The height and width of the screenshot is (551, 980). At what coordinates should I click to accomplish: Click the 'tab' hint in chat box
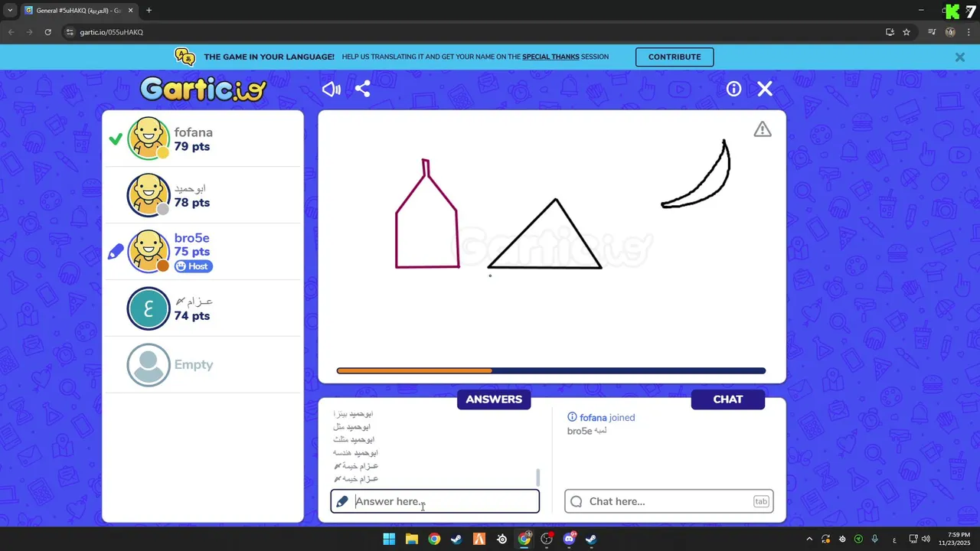pos(761,501)
